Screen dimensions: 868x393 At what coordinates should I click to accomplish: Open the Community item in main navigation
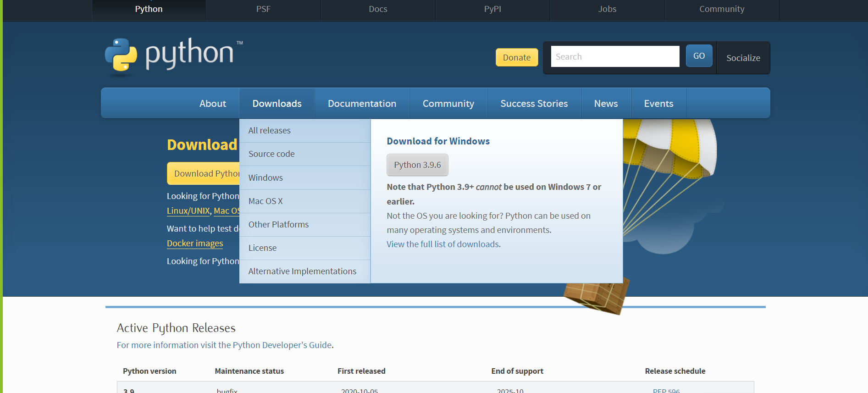(448, 104)
